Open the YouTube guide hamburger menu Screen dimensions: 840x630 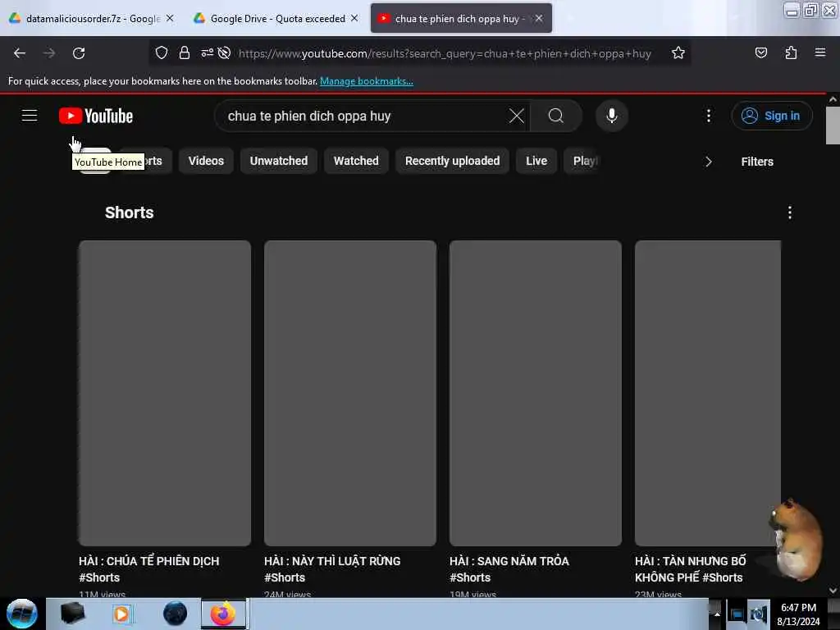[30, 116]
